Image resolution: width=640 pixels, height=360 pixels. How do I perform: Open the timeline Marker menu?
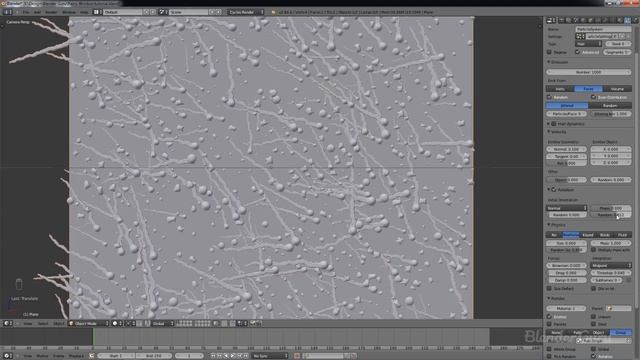(x=42, y=356)
